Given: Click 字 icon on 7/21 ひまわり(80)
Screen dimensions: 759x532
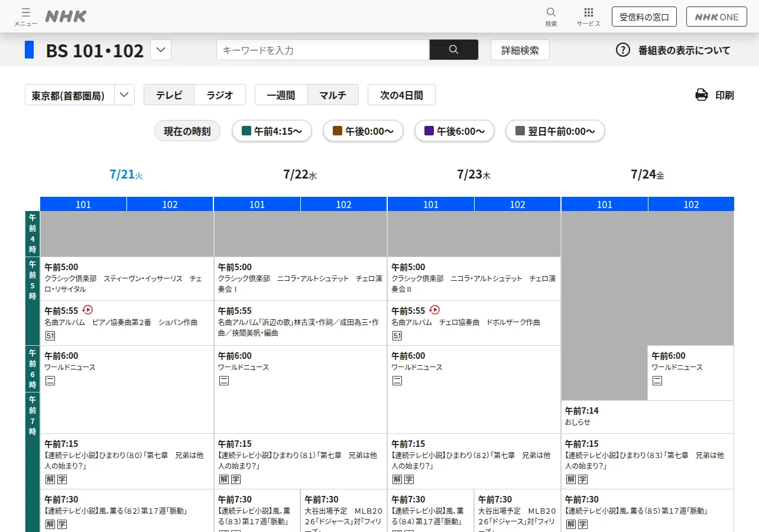Looking at the screenshot, I should (62, 479).
